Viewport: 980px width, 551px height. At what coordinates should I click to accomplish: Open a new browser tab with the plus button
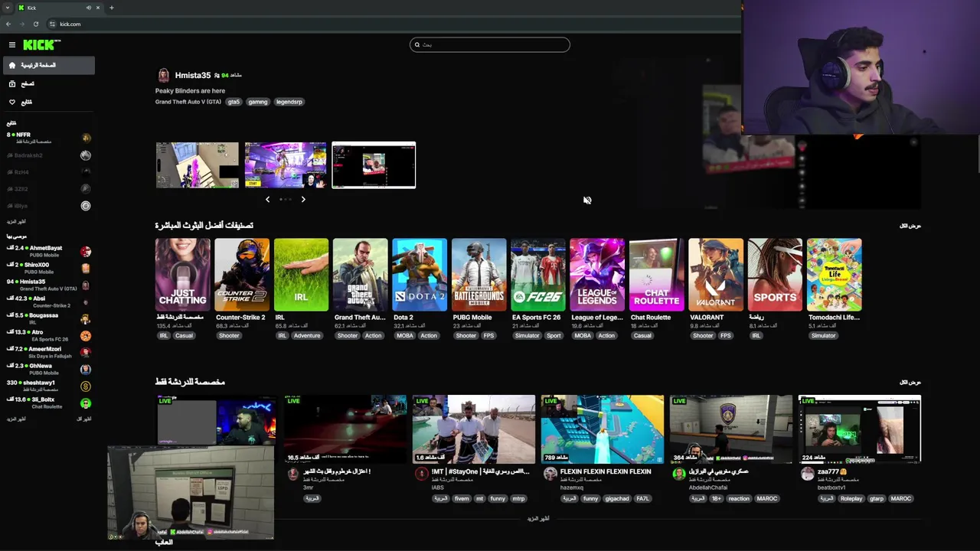111,8
